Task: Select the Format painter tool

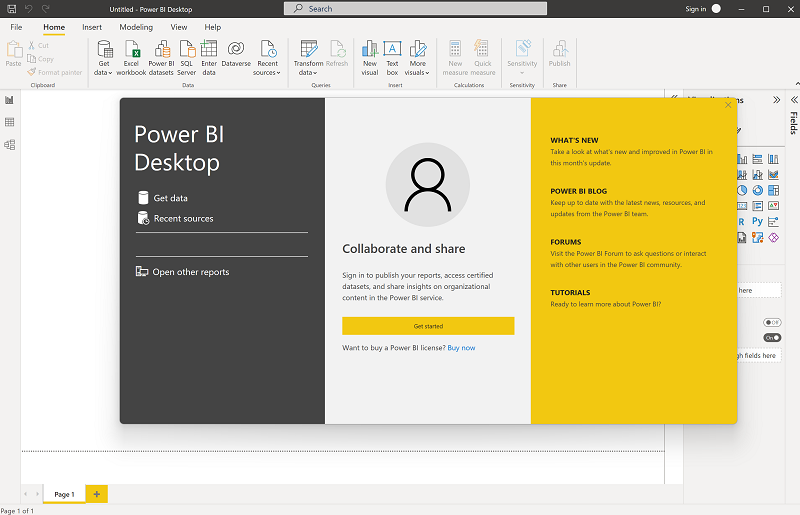Action: [55, 72]
